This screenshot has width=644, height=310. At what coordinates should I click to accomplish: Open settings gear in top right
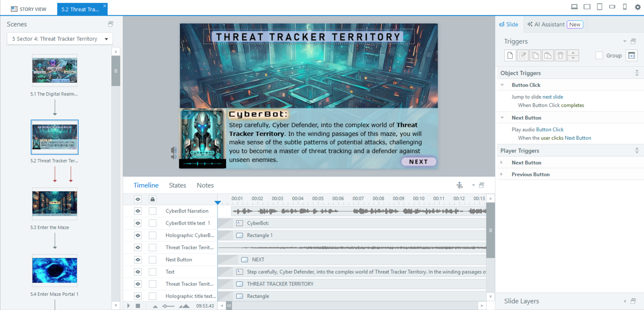tap(638, 7)
